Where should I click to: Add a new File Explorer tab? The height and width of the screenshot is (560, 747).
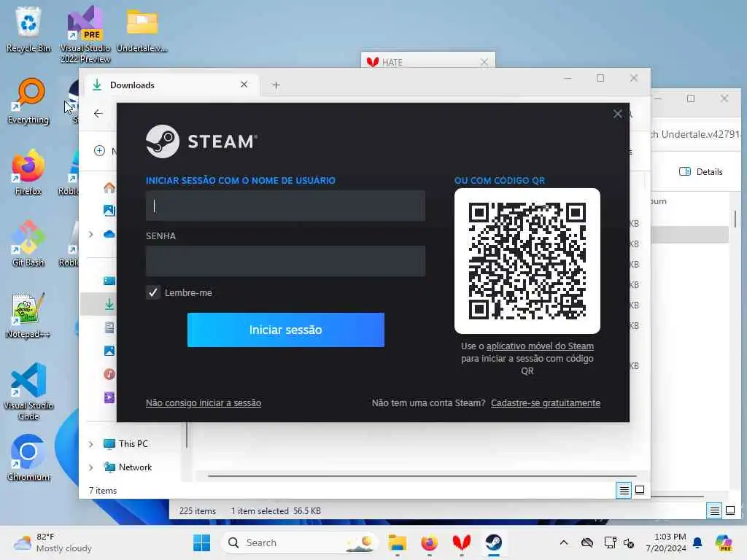[x=276, y=85]
